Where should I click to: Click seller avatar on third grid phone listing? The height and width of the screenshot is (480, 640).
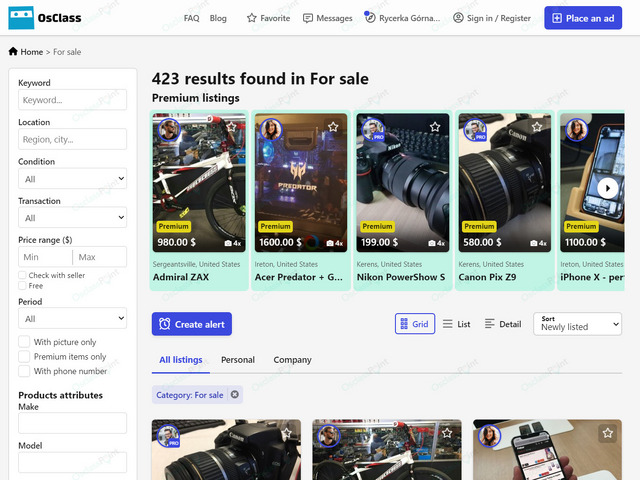(489, 436)
